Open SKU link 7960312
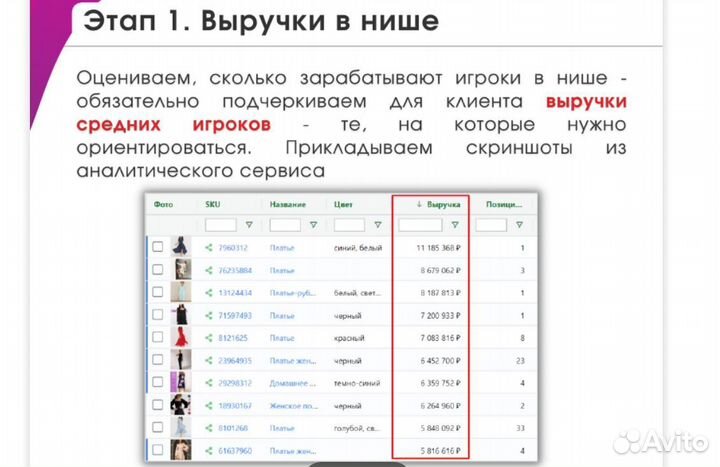Viewport: 720px width, 467px height. pos(233,248)
